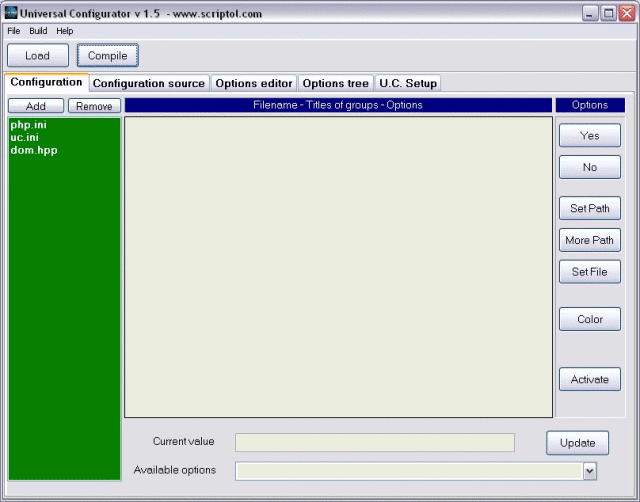Open the Help menu

[64, 31]
